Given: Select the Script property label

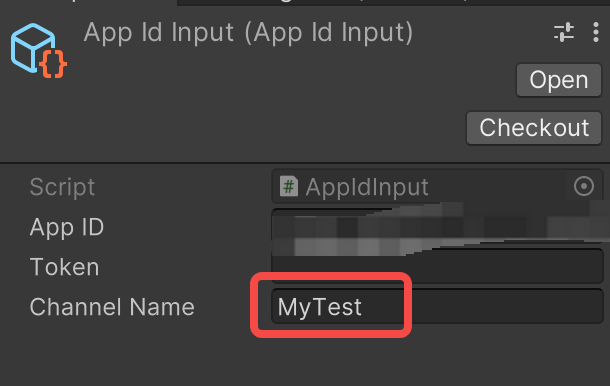Looking at the screenshot, I should [x=62, y=187].
